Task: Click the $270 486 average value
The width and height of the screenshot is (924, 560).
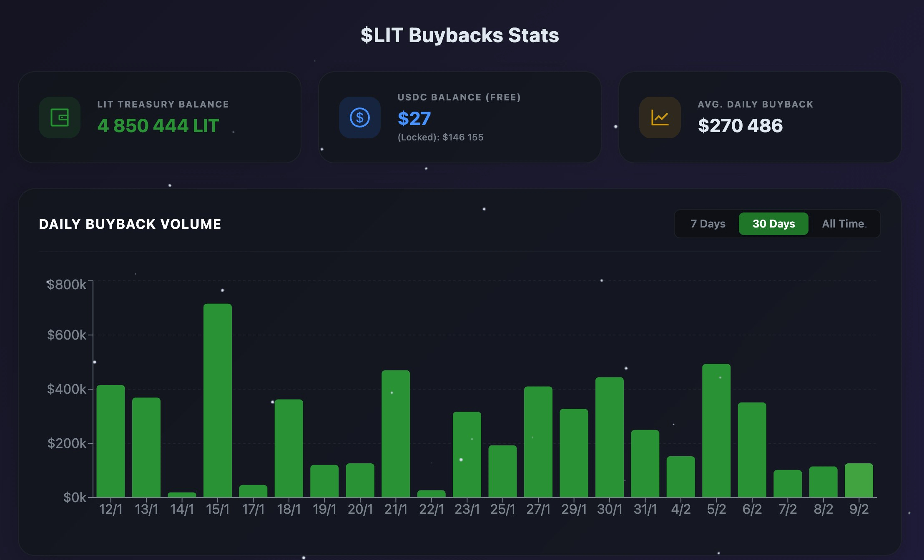Action: click(x=740, y=125)
